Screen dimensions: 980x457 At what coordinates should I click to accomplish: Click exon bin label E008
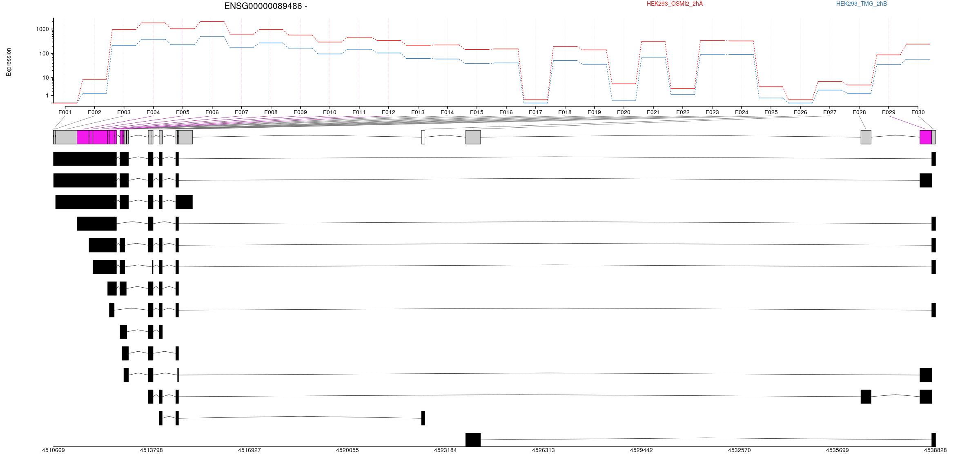click(x=271, y=112)
